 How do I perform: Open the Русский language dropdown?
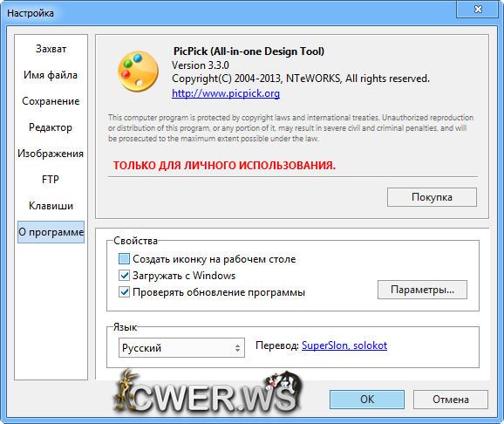click(x=181, y=348)
